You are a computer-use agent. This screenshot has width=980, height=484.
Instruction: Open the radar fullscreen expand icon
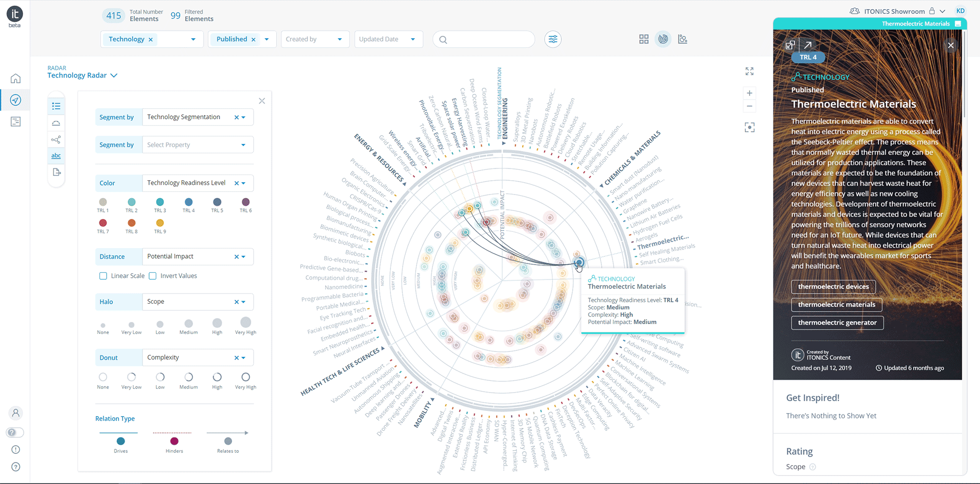[749, 71]
